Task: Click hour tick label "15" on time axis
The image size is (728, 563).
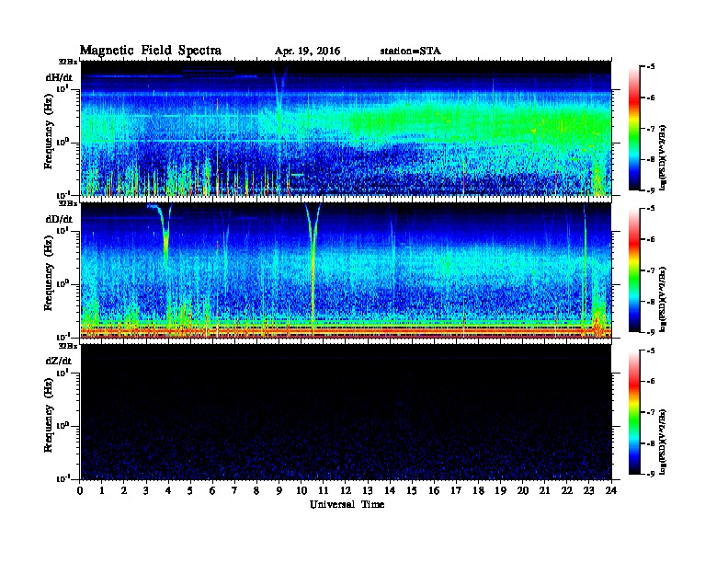Action: 412,490
